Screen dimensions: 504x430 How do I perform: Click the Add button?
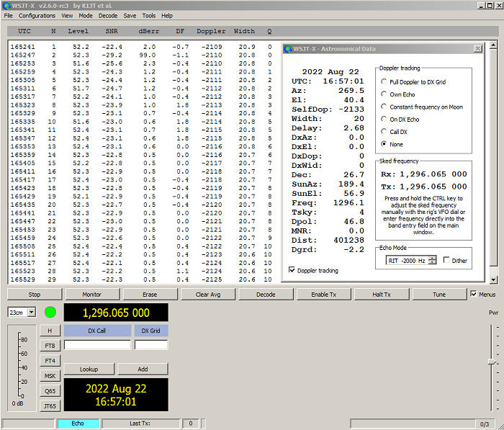click(143, 369)
